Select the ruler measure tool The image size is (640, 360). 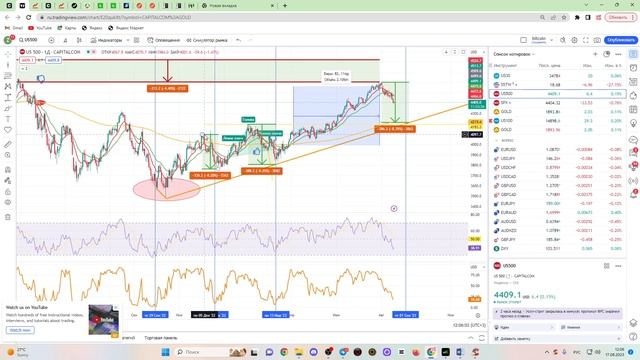click(8, 144)
